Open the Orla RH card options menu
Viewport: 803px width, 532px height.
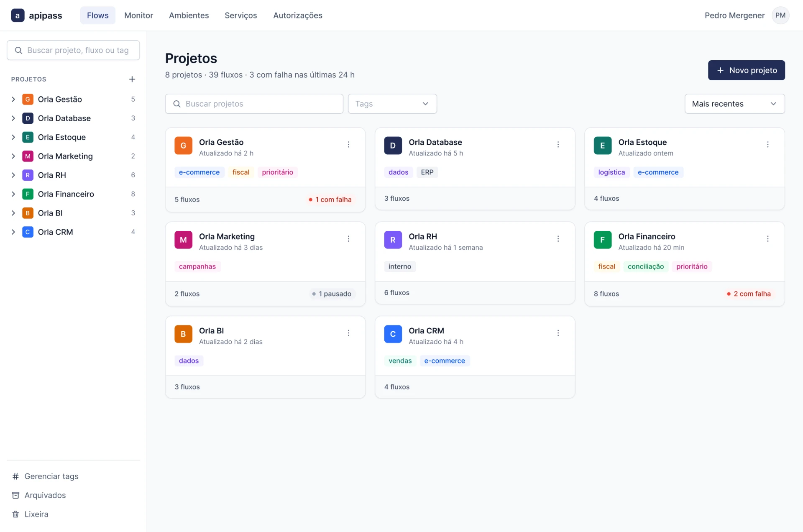click(558, 238)
